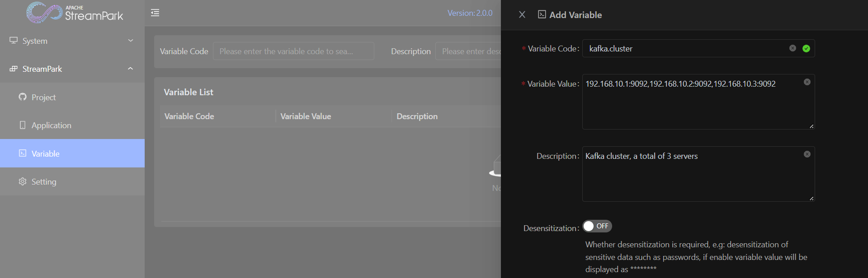Close the Add Variable drawer
This screenshot has height=278, width=868.
coord(522,14)
